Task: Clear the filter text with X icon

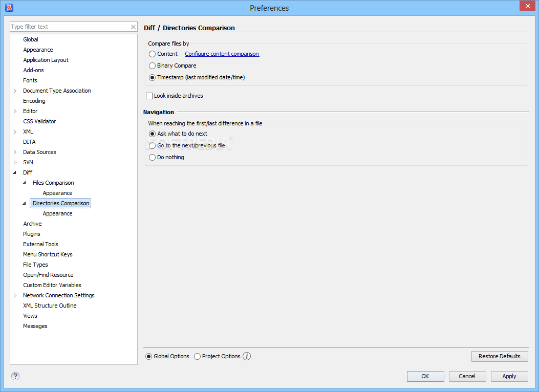Action: coord(134,27)
